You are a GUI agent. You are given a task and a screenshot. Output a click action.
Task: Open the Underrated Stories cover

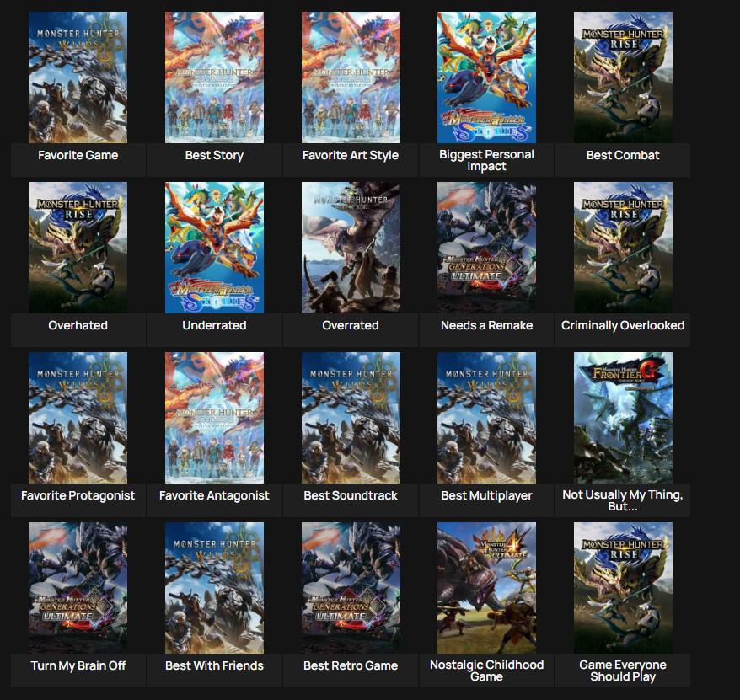tap(214, 248)
